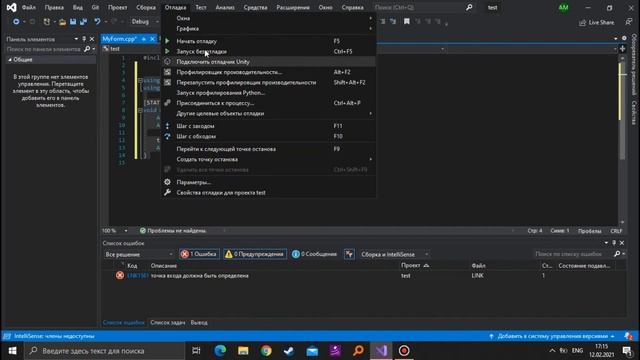640x360 pixels.
Task: Click the Save All toolbar icon
Action: pos(83,22)
